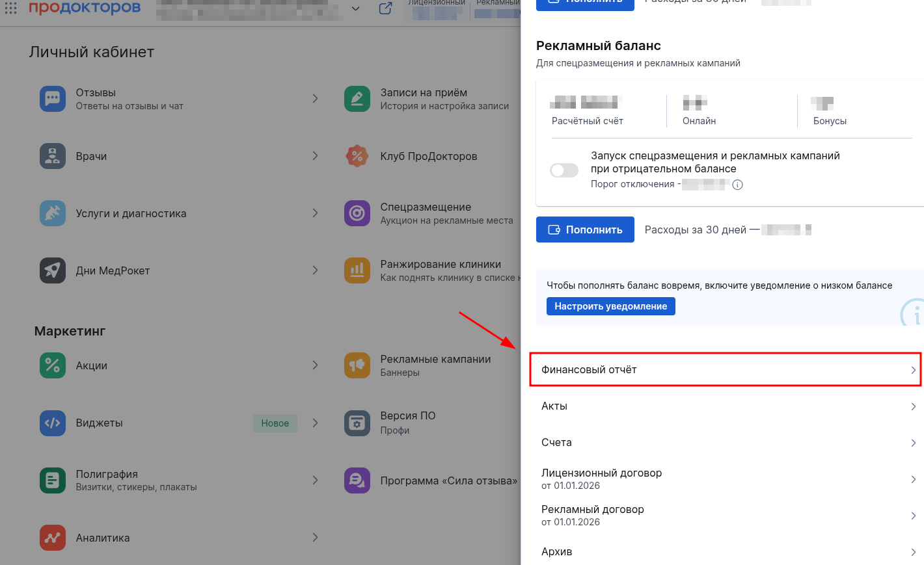Click info icon beside Порог отключения
Image resolution: width=924 pixels, height=565 pixels.
click(x=737, y=185)
